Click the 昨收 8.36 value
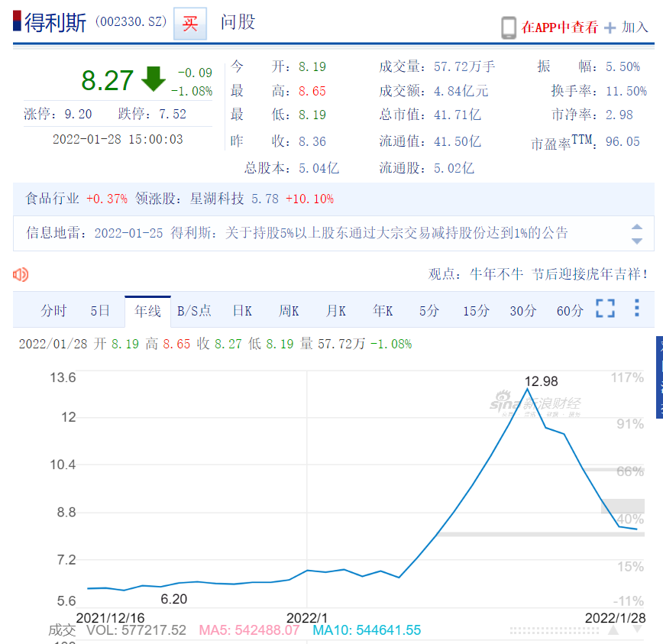The width and height of the screenshot is (663, 644). (312, 141)
